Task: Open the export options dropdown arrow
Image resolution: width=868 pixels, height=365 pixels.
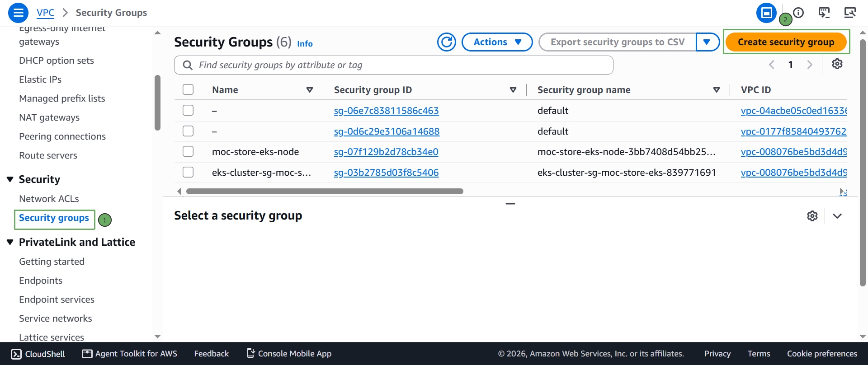Action: click(x=708, y=42)
